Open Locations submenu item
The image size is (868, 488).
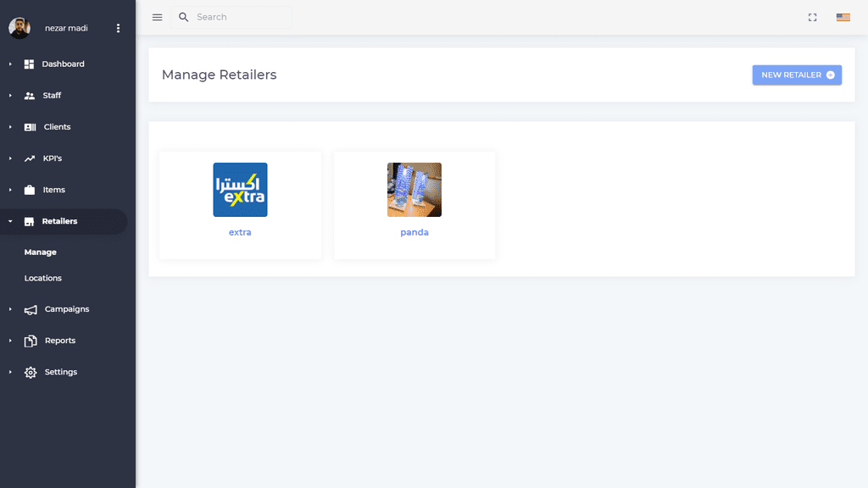coord(42,278)
